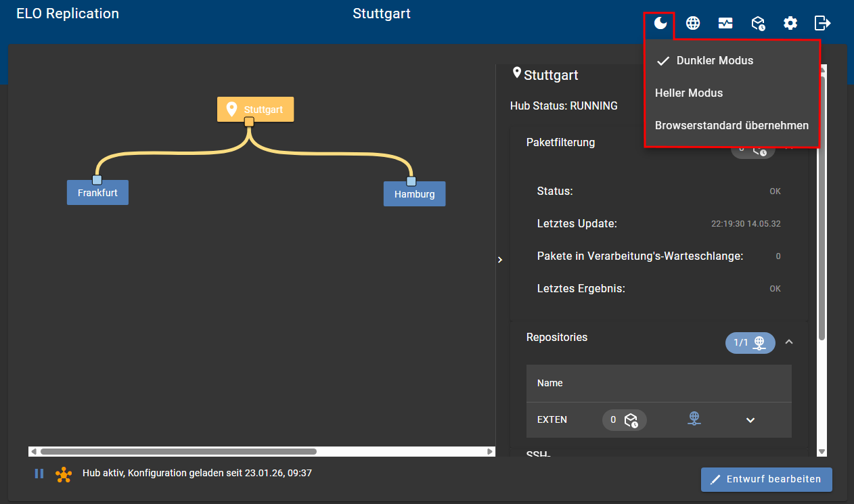The image size is (854, 504).
Task: Click the orange hub network icon
Action: [x=64, y=474]
